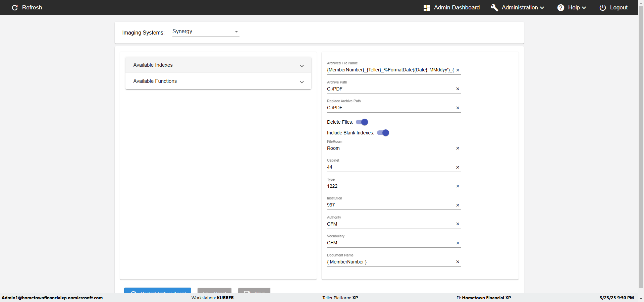Click the Administration wrench icon
The height and width of the screenshot is (302, 644).
[x=494, y=8]
